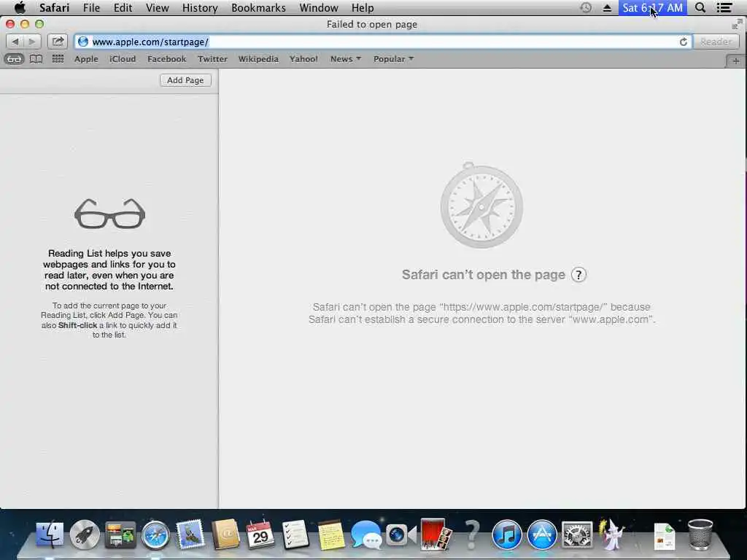This screenshot has height=560, width=747.
Task: Minimize the window with the yellow button
Action: tap(25, 24)
